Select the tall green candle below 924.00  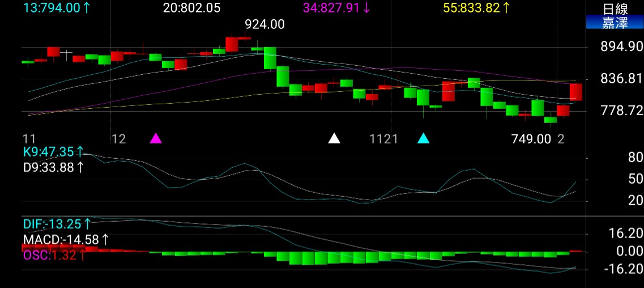270,58
